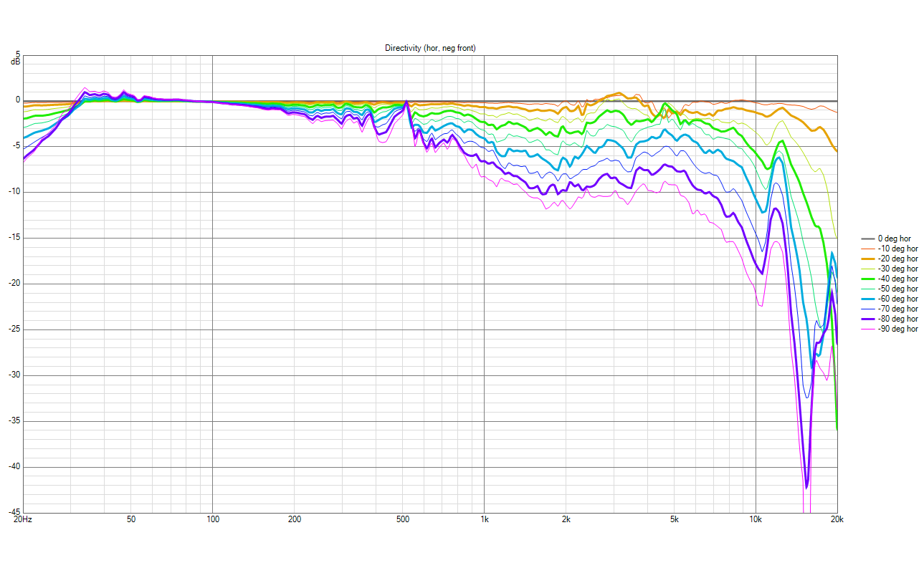Select the '-70 deg hor' legend label
The width and height of the screenshot is (924, 568).
coord(897,309)
